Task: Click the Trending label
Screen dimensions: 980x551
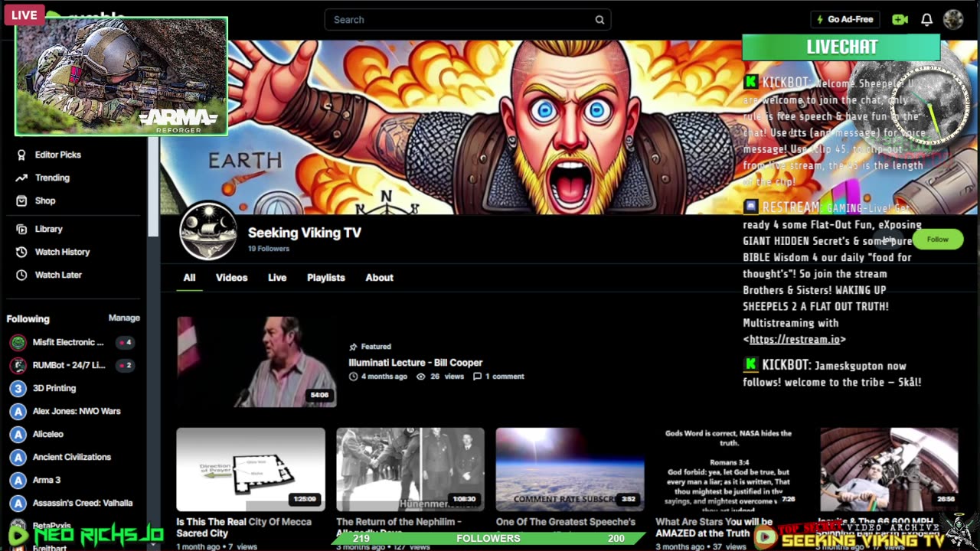Action: 52,178
